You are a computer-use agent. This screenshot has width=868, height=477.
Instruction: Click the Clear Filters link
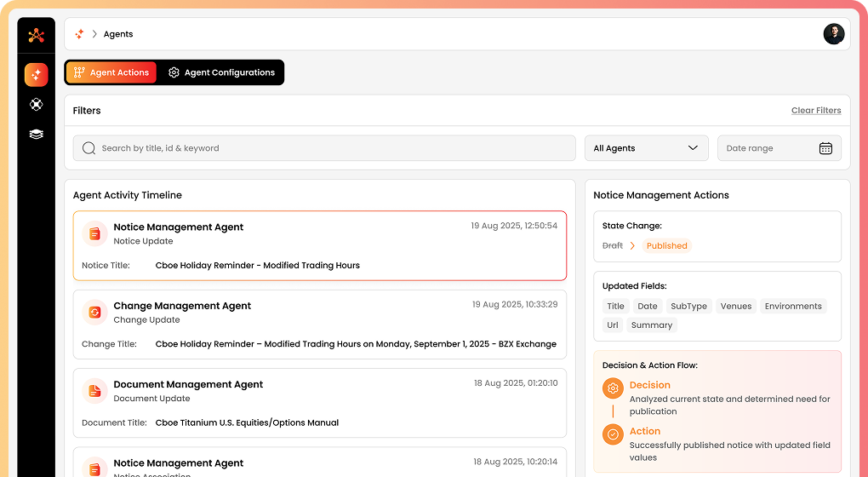coord(815,111)
